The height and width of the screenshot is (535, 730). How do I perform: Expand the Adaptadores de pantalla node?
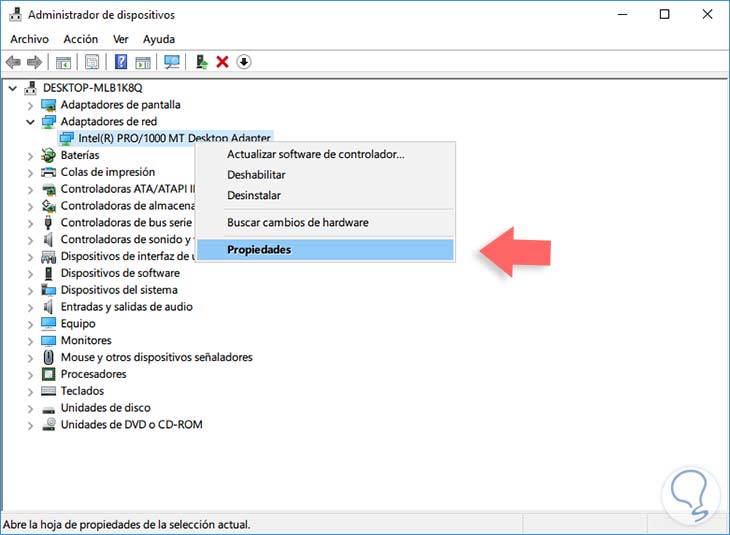click(30, 106)
